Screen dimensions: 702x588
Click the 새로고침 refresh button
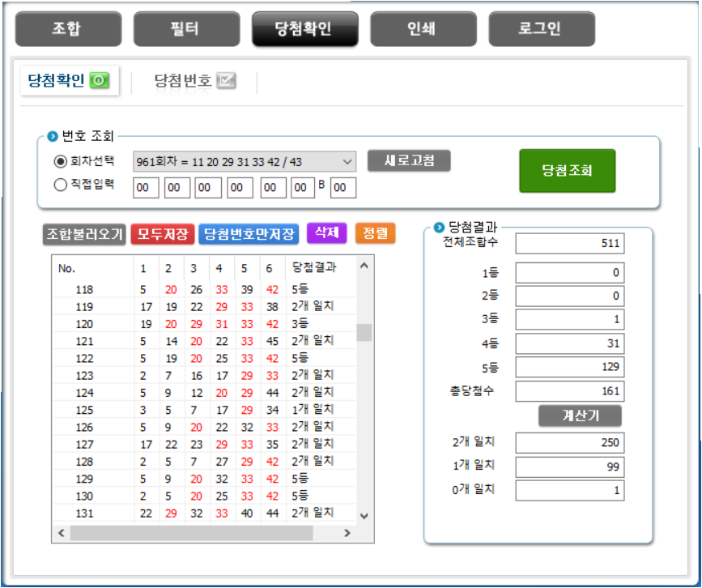click(408, 160)
